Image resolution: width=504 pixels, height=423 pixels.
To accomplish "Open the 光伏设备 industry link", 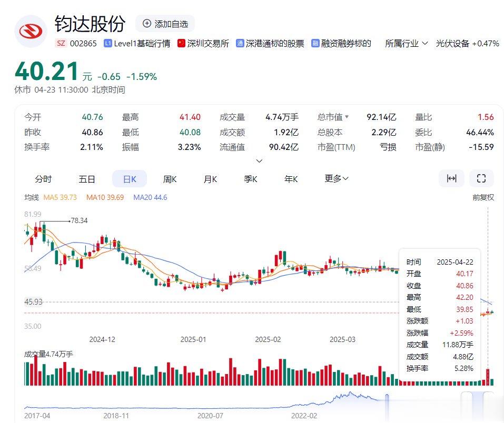I will (x=467, y=43).
